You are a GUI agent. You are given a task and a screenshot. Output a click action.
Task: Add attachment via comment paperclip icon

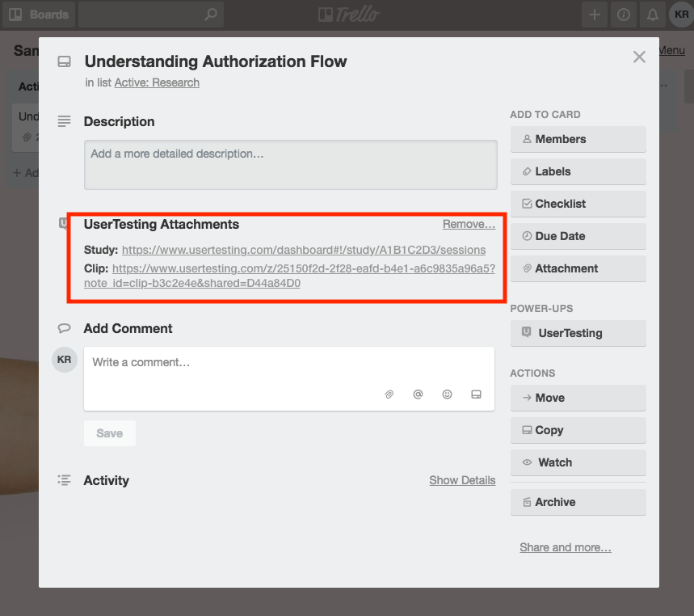389,394
